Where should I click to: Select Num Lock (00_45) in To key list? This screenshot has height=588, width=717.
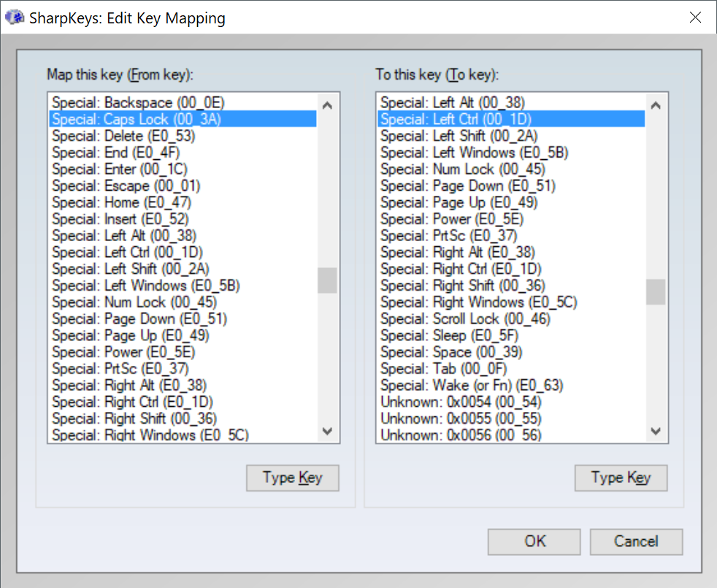(x=511, y=169)
